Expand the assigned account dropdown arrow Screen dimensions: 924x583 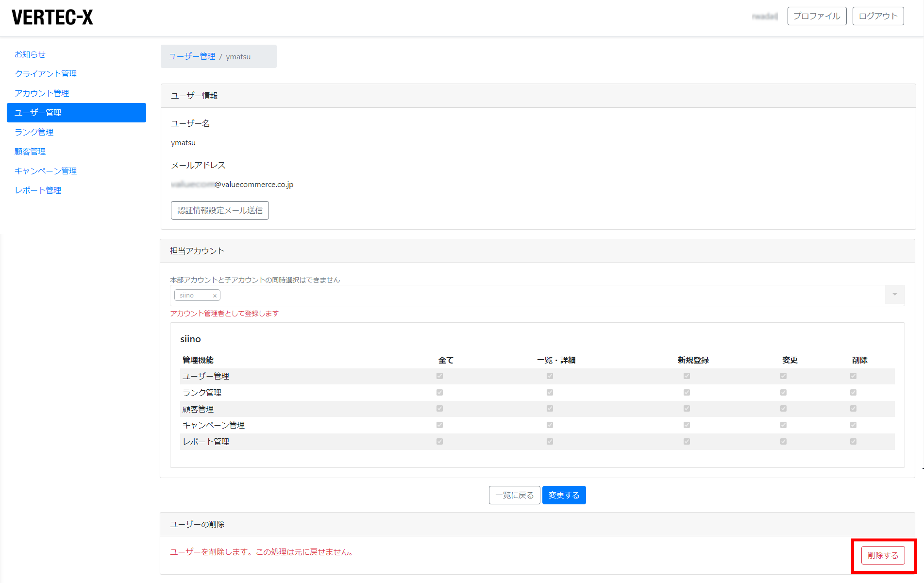coord(895,294)
